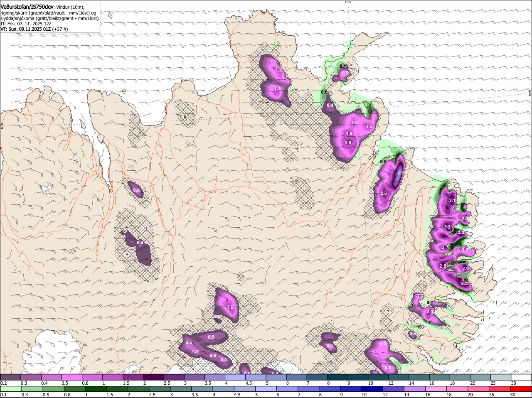The height and width of the screenshot is (398, 532).
Task: Pick the dark green 1 swatch in lower legend
Action: 96,389
